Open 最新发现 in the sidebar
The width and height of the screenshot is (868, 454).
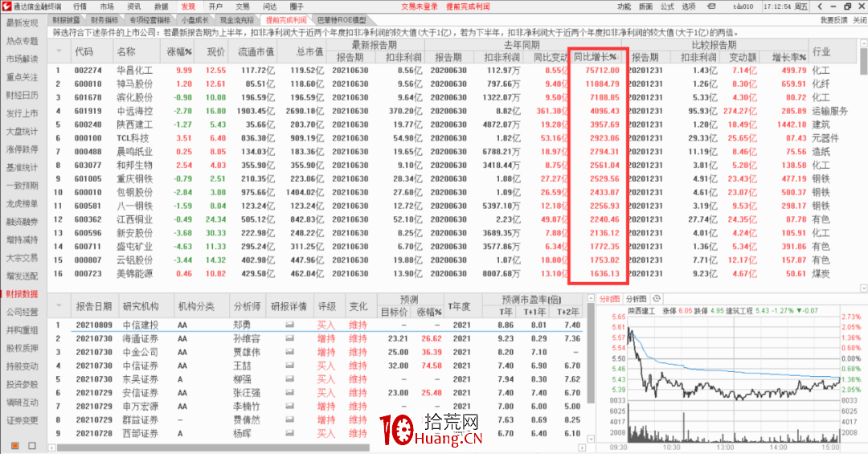point(23,22)
